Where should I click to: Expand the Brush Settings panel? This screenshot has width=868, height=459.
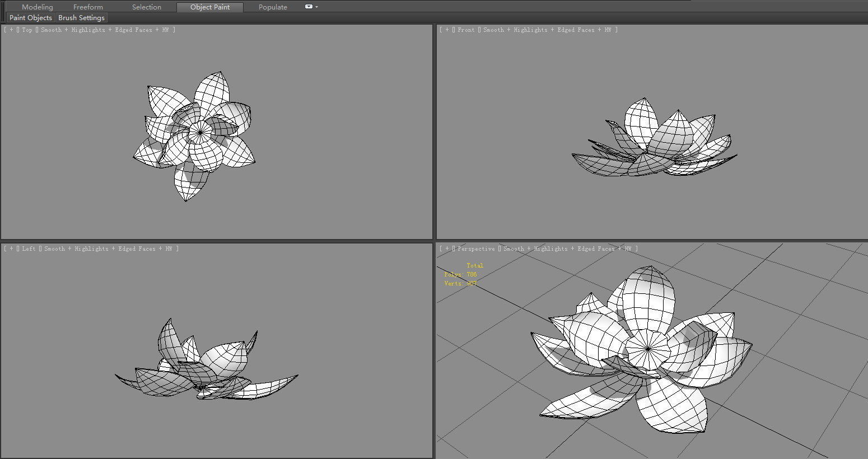coord(81,18)
